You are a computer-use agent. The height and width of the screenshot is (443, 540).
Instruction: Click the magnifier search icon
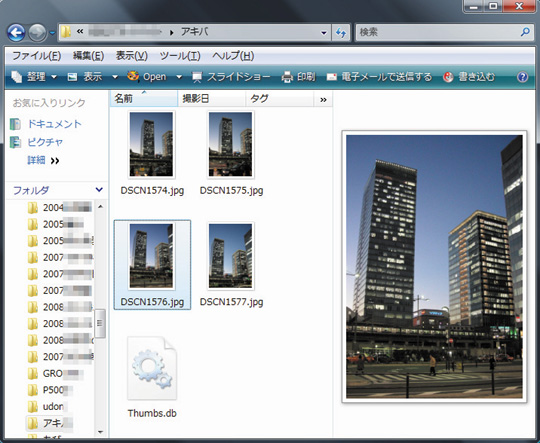[525, 32]
